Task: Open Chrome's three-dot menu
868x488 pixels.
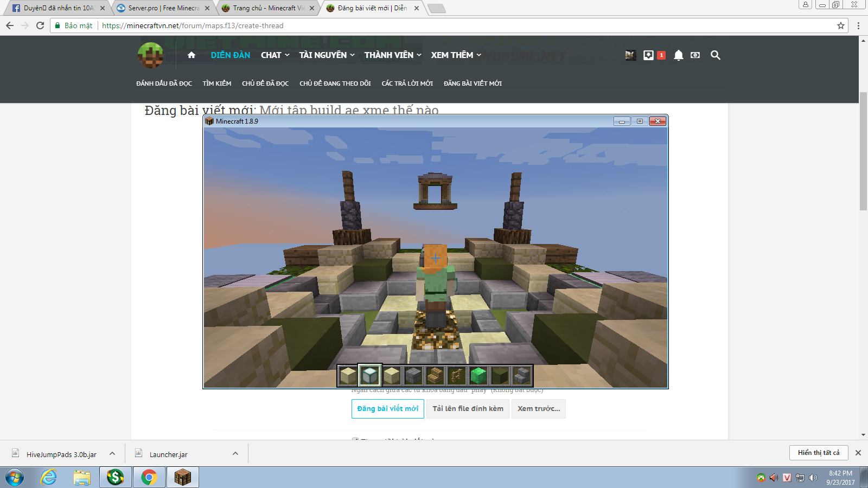Action: (x=858, y=25)
